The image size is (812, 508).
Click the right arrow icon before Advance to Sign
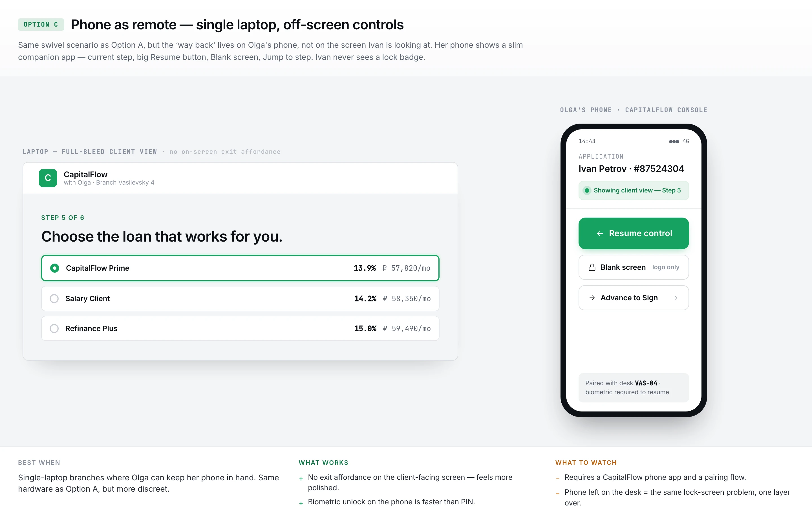pyautogui.click(x=592, y=298)
